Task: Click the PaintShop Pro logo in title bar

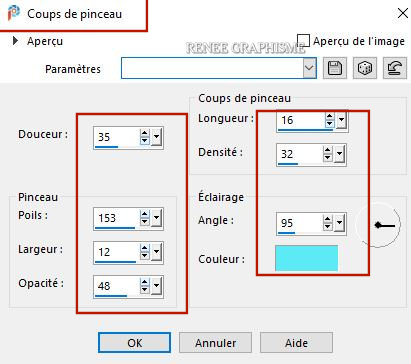Action: (14, 13)
